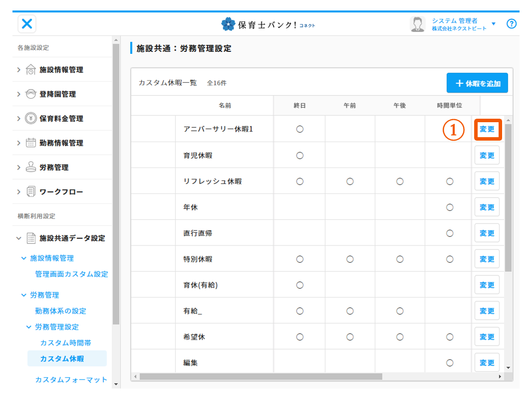Image resolution: width=532 pixels, height=399 pixels.
Task: Click the 保育料金管理 yen icon
Action: pyautogui.click(x=30, y=119)
